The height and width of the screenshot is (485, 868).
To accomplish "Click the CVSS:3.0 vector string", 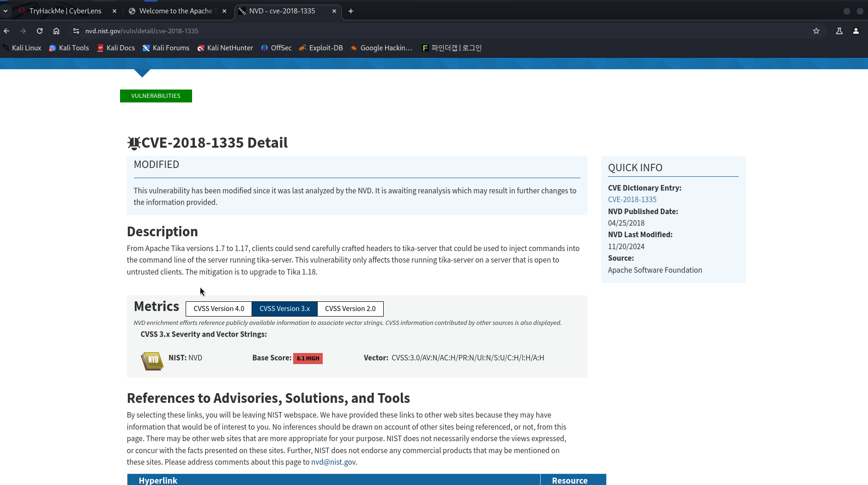I will 468,358.
